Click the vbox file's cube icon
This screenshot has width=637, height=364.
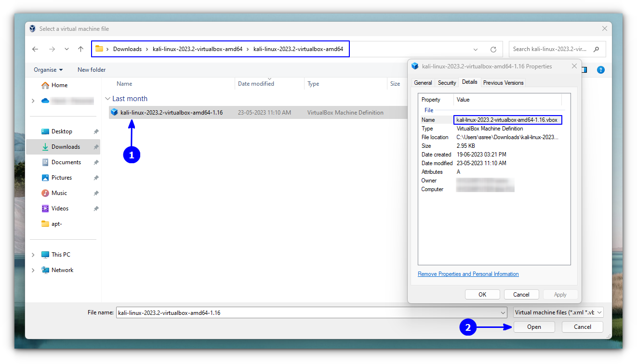pyautogui.click(x=114, y=113)
